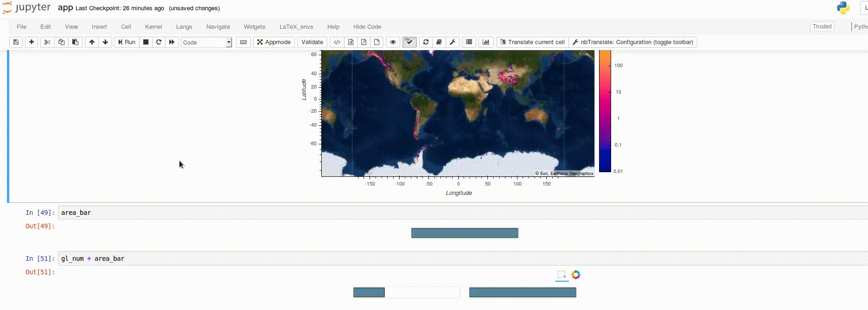Viewport: 868px width, 310px height.
Task: Run the current cell
Action: pyautogui.click(x=127, y=42)
